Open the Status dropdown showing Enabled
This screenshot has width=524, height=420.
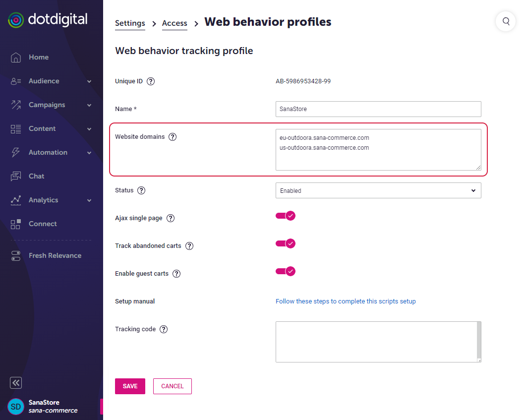pos(378,190)
